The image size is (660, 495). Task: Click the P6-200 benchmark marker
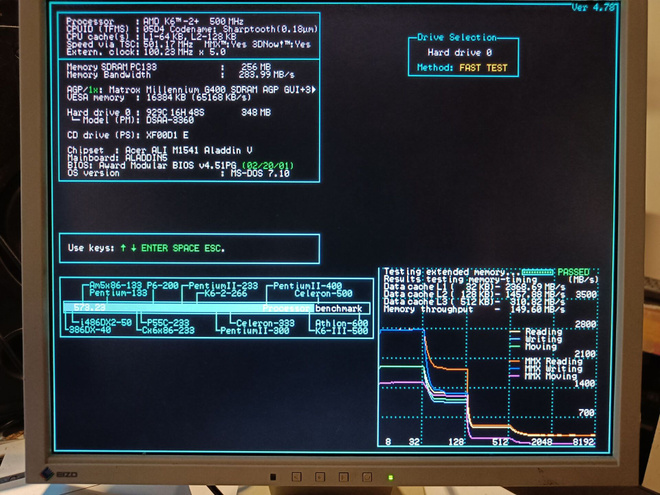[x=162, y=285]
